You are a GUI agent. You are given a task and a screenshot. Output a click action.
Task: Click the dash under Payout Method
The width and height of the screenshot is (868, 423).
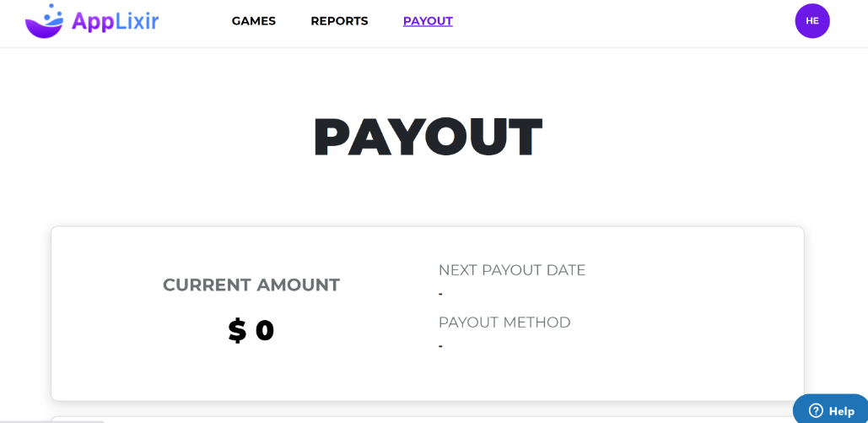(x=440, y=346)
